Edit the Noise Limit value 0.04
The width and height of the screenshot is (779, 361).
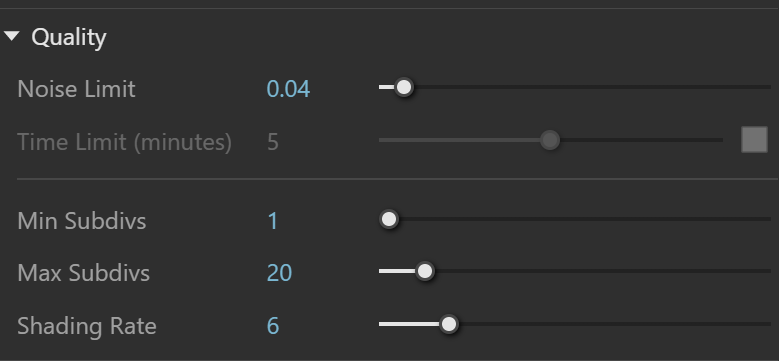[x=288, y=89]
